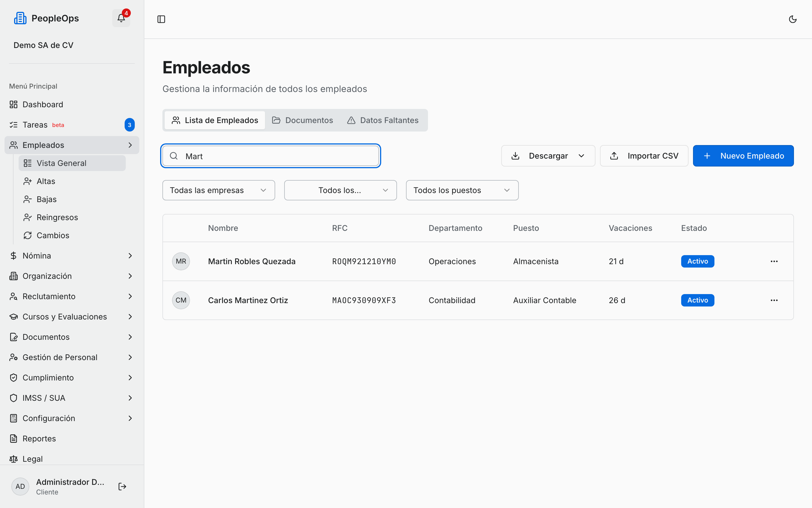Image resolution: width=812 pixels, height=508 pixels.
Task: Click the Tareas count badge
Action: pos(129,125)
